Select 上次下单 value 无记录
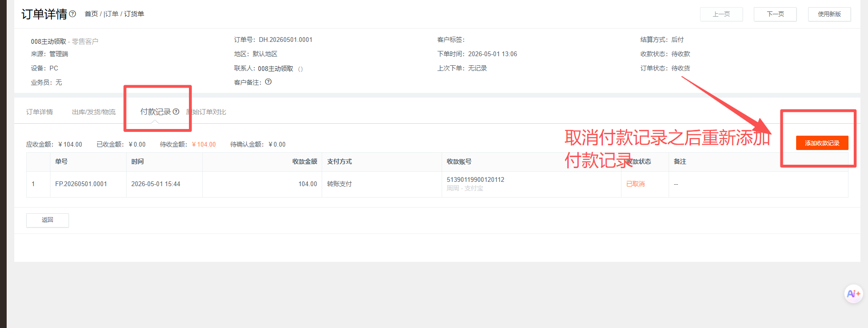This screenshot has width=868, height=328. [x=477, y=68]
